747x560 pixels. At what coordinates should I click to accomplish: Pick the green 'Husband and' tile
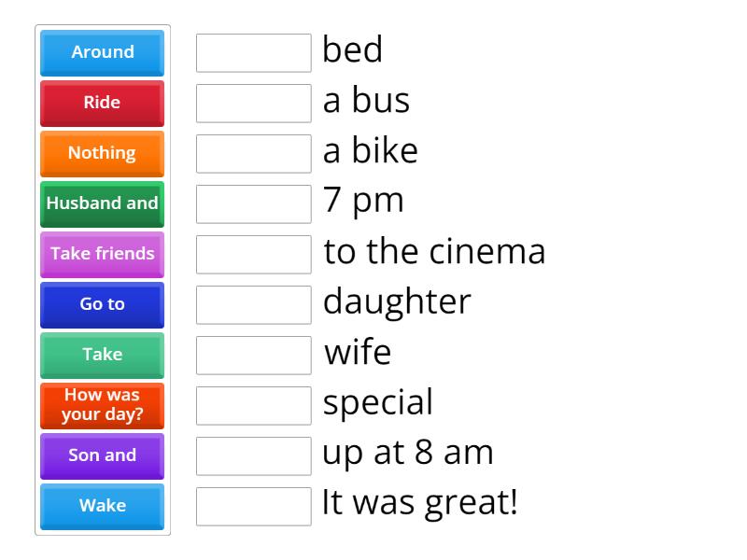click(x=102, y=203)
